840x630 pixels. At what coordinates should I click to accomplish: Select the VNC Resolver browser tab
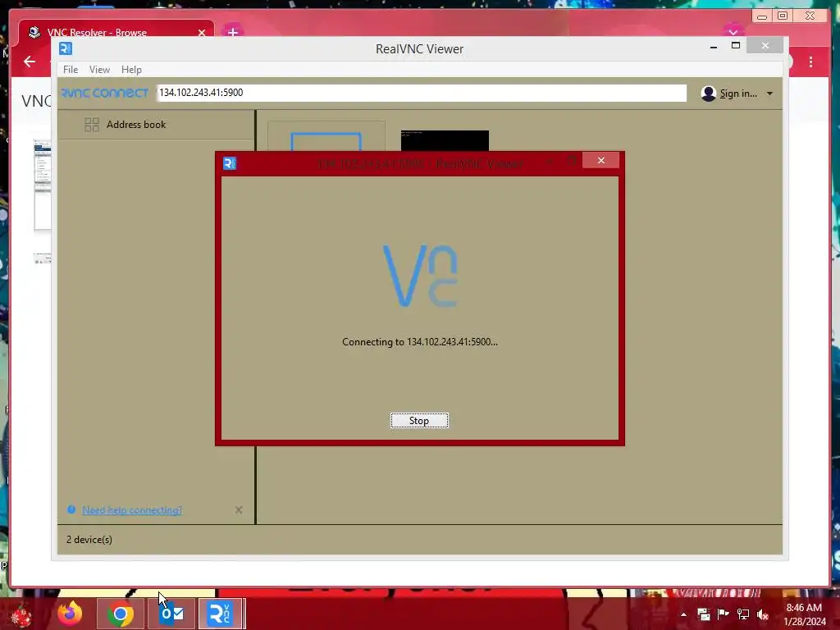116,32
